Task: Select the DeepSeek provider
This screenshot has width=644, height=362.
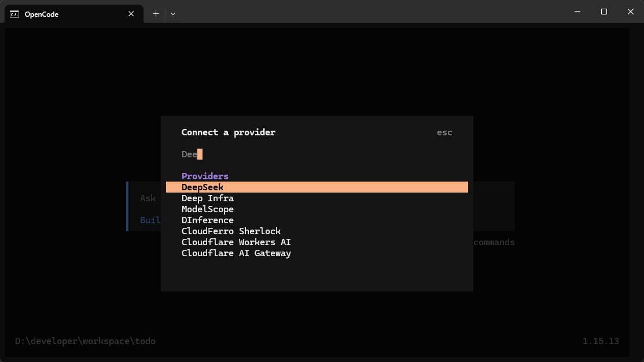Action: (x=317, y=187)
